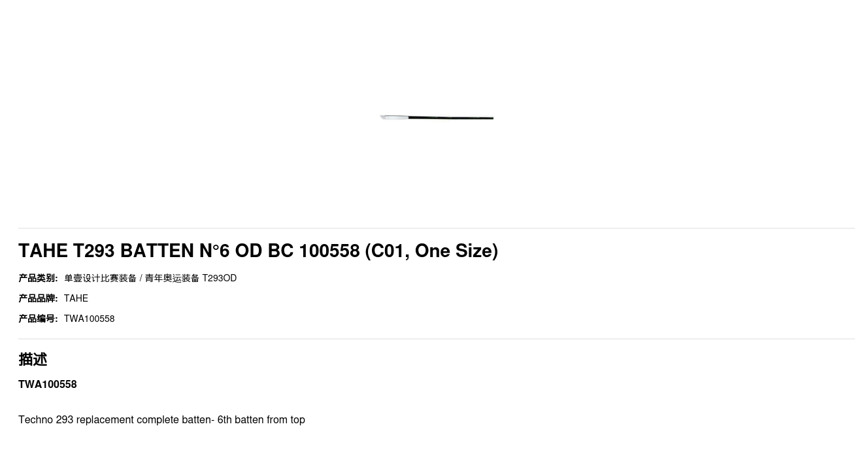
Task: Click the batten product image
Action: point(437,118)
